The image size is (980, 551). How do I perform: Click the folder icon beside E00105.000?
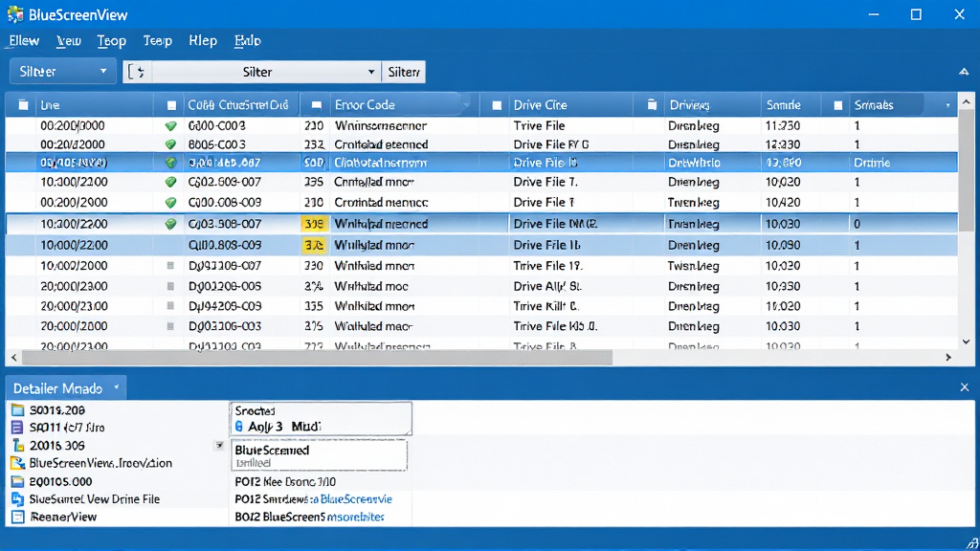pyautogui.click(x=17, y=482)
